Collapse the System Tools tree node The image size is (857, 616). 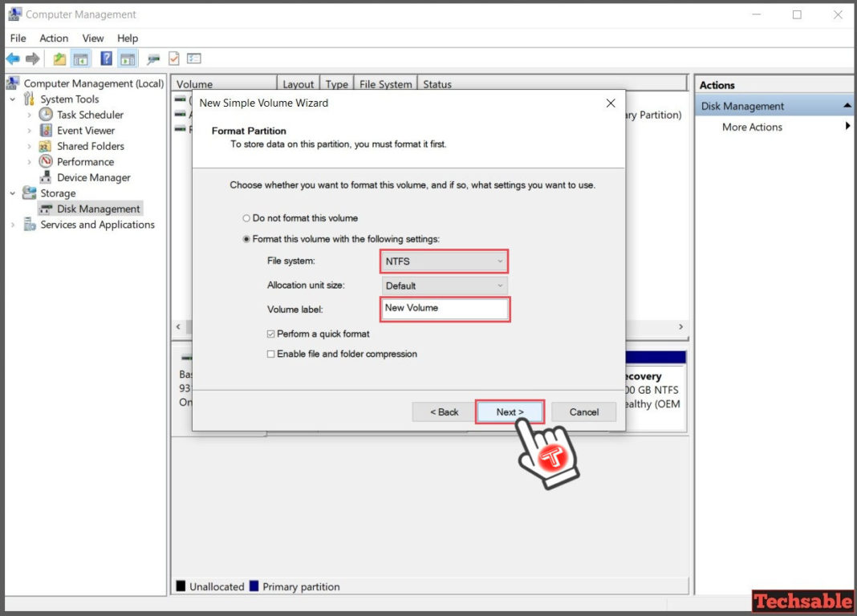[x=13, y=99]
